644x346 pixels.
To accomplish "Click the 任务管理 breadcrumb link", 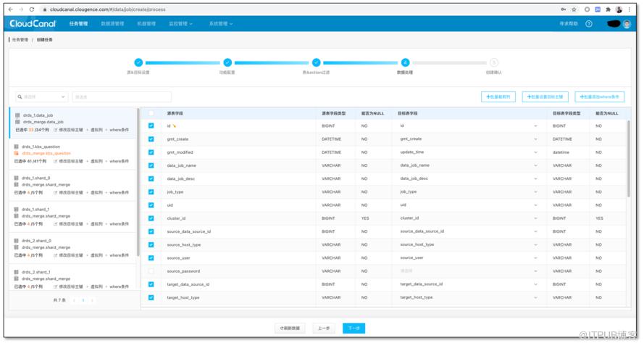I will [x=20, y=40].
